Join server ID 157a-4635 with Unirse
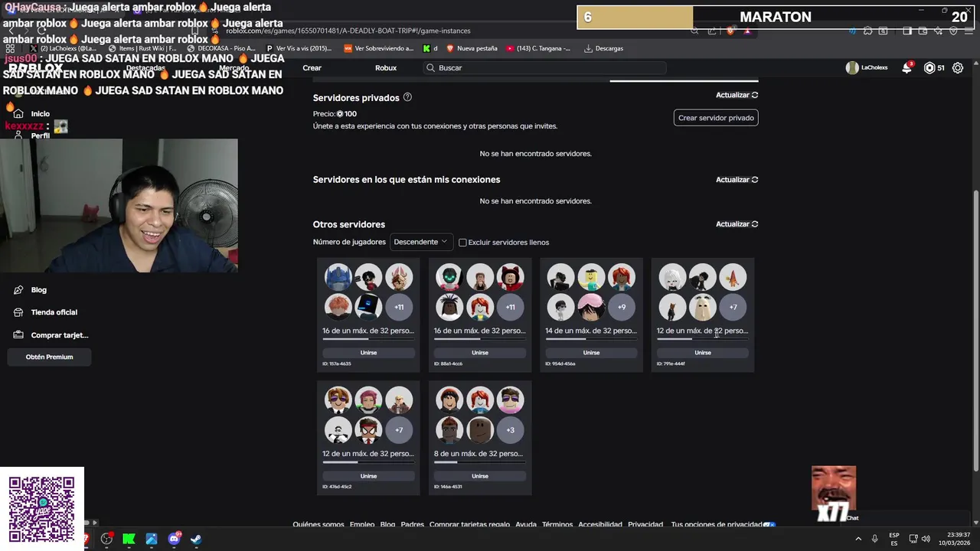This screenshot has height=551, width=980. point(368,353)
